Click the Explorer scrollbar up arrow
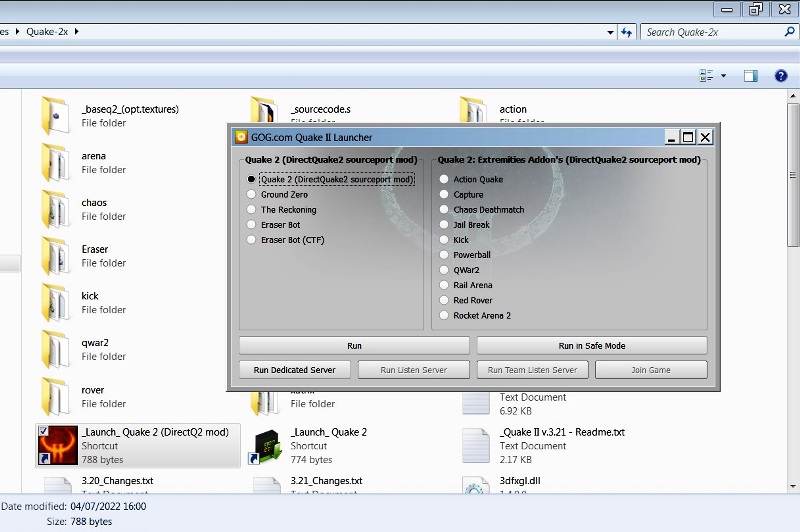Viewport: 800px width, 532px height. pyautogui.click(x=793, y=96)
